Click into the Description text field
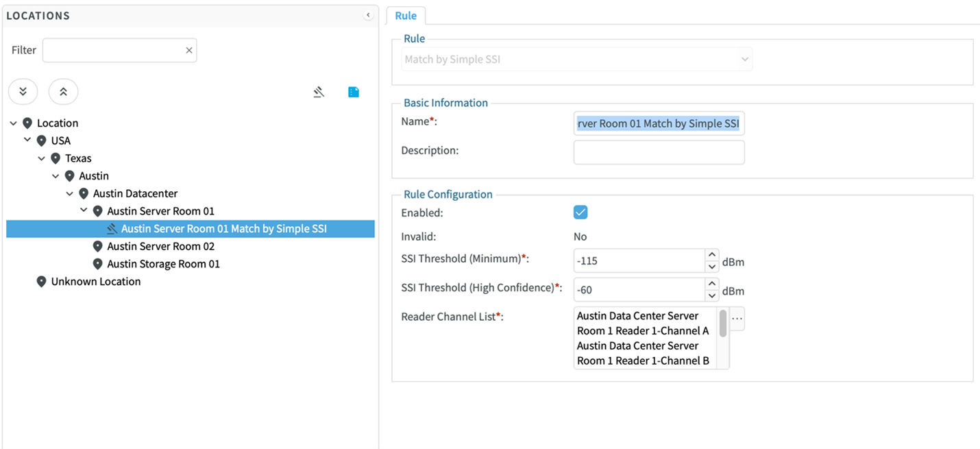The image size is (980, 449). pos(659,152)
